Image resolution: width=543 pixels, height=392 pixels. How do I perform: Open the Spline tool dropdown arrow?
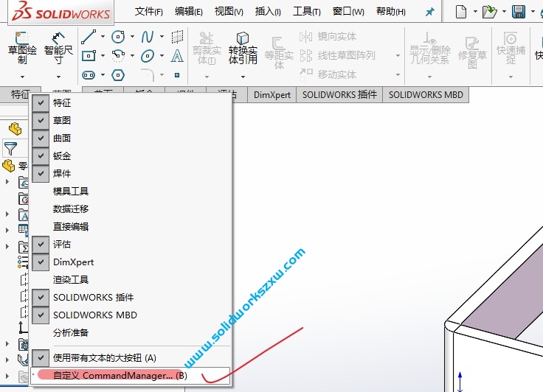point(162,36)
